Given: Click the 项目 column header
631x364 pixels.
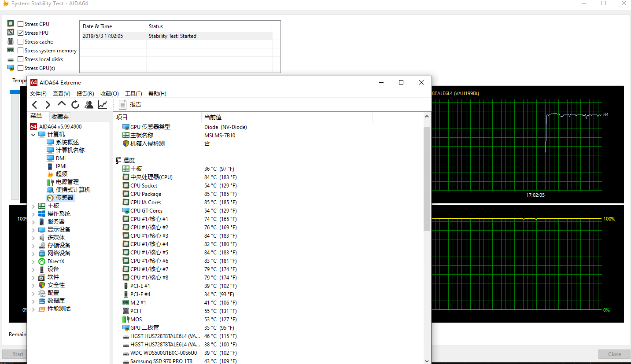Looking at the screenshot, I should (157, 117).
